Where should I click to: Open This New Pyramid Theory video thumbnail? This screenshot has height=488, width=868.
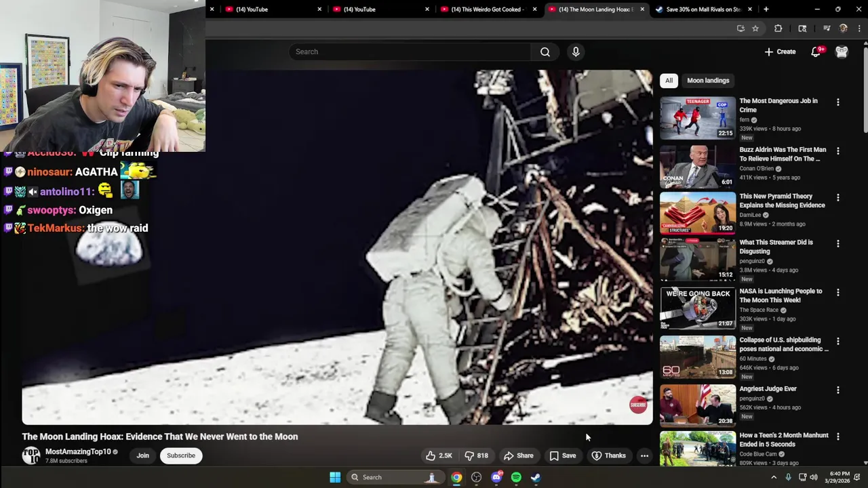pos(698,213)
